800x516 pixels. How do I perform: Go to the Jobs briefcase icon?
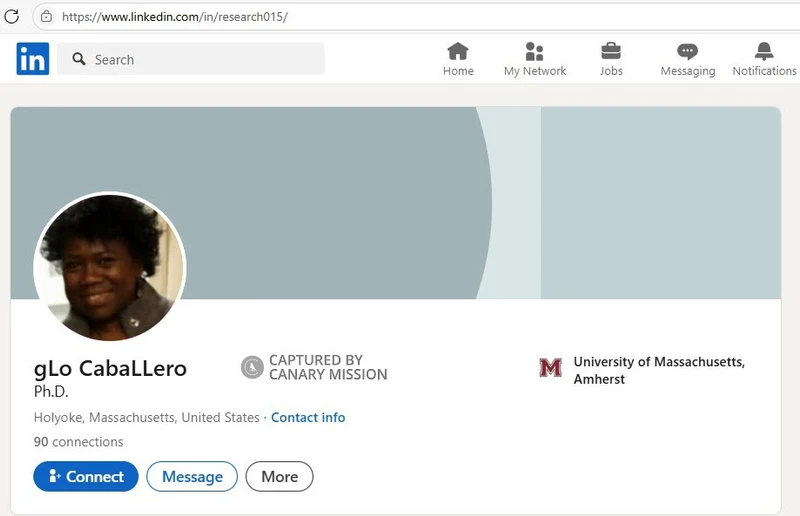[611, 52]
